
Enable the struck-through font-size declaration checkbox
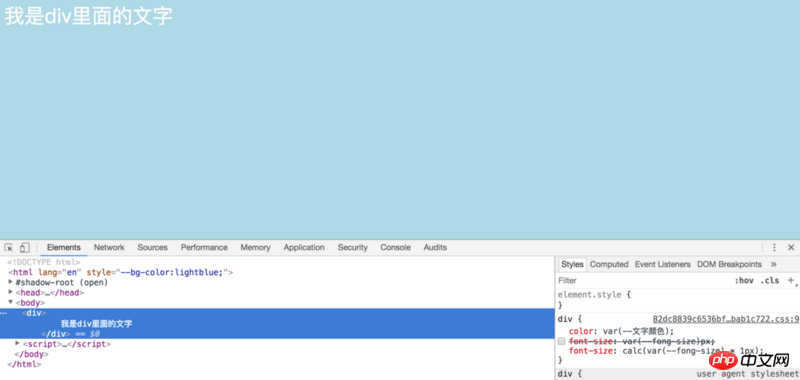click(561, 341)
